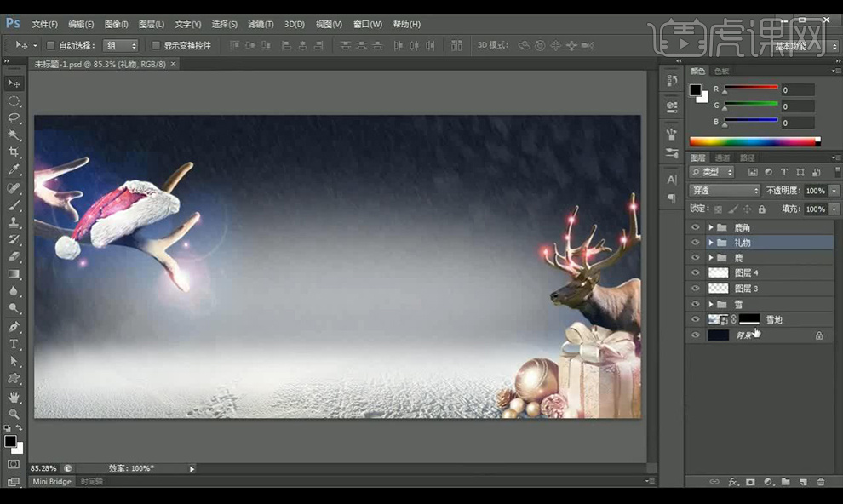Screen dimensions: 843x504
Task: Expand the 礼物 layer group
Action: coord(711,243)
